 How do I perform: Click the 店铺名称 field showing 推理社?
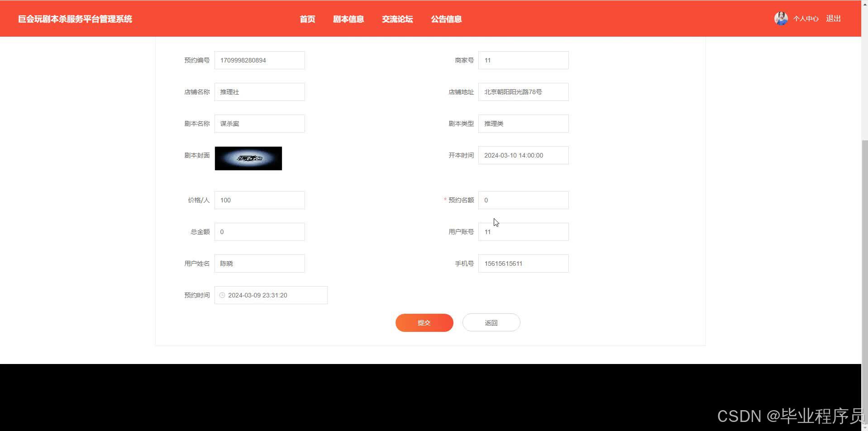[259, 91]
